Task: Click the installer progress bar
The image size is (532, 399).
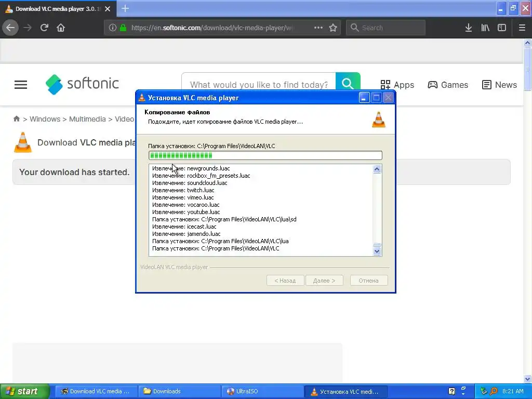Action: pyautogui.click(x=265, y=155)
